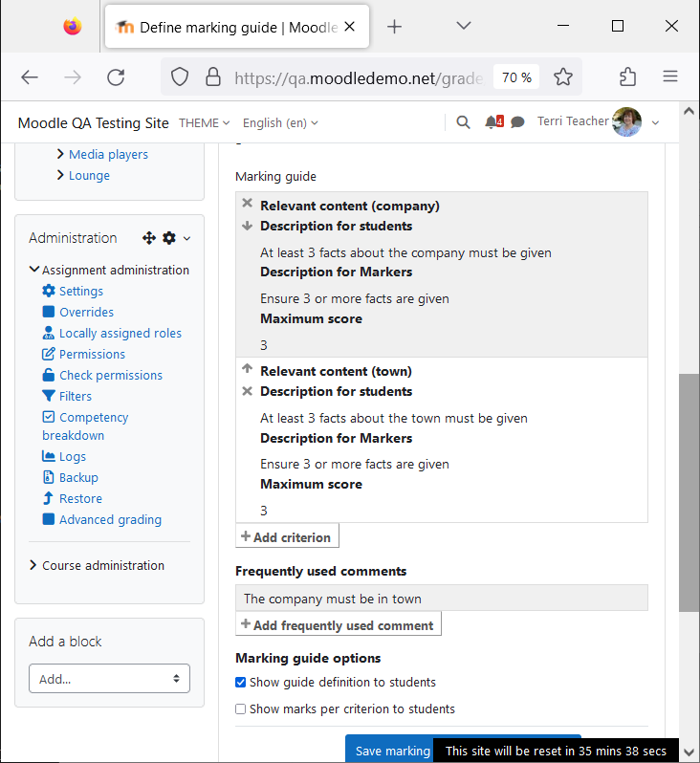Image resolution: width=700 pixels, height=763 pixels.
Task: Click the Logs chart icon
Action: click(x=48, y=456)
